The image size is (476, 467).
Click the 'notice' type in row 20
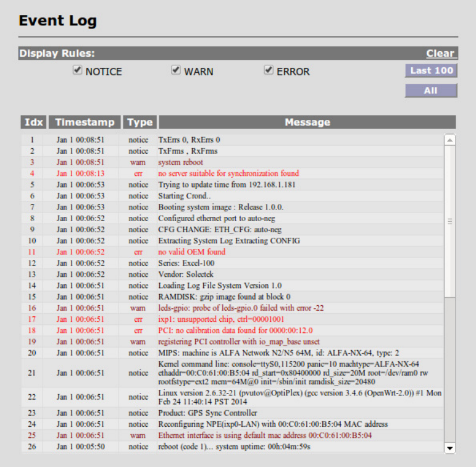[138, 353]
